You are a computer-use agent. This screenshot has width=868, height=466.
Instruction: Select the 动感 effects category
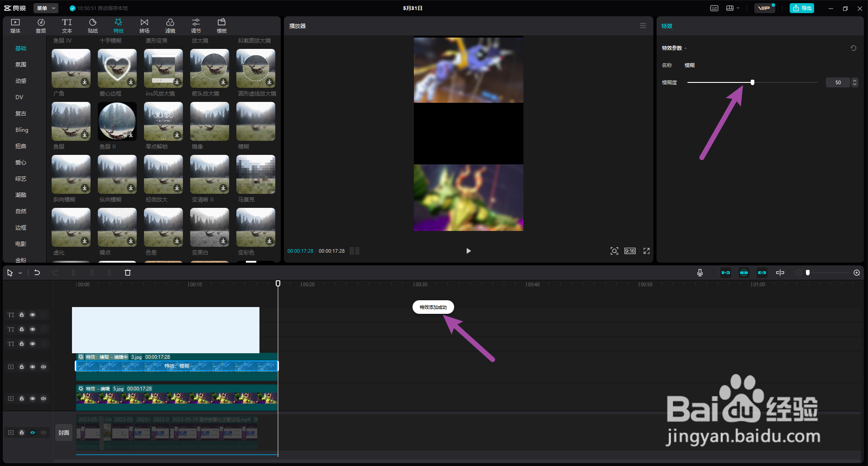coord(21,81)
